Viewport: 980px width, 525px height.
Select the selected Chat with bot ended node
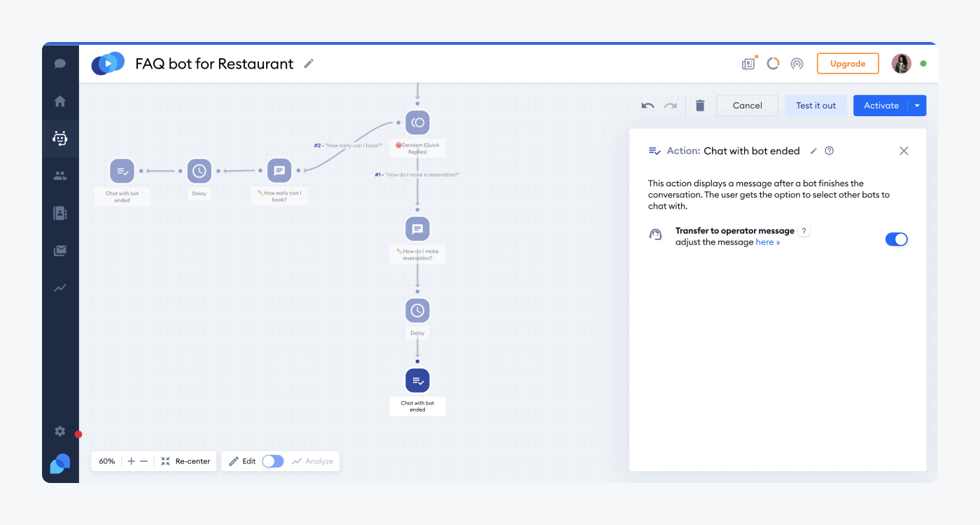[x=417, y=381]
